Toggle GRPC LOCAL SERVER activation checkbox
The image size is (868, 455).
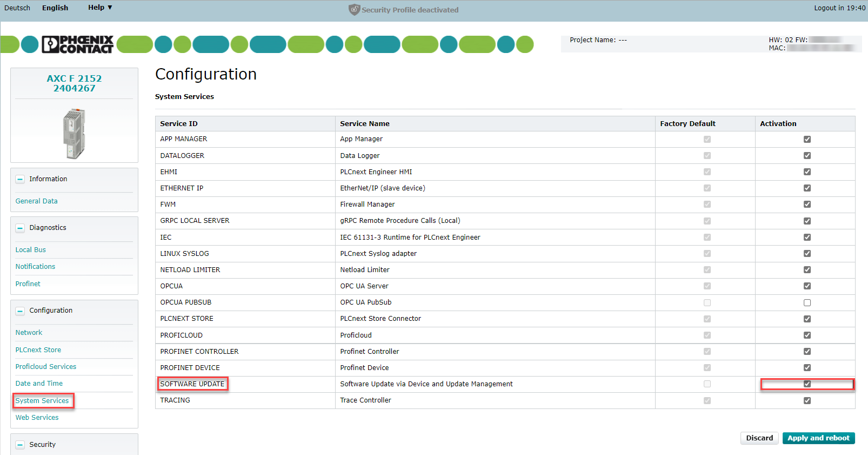pos(807,221)
